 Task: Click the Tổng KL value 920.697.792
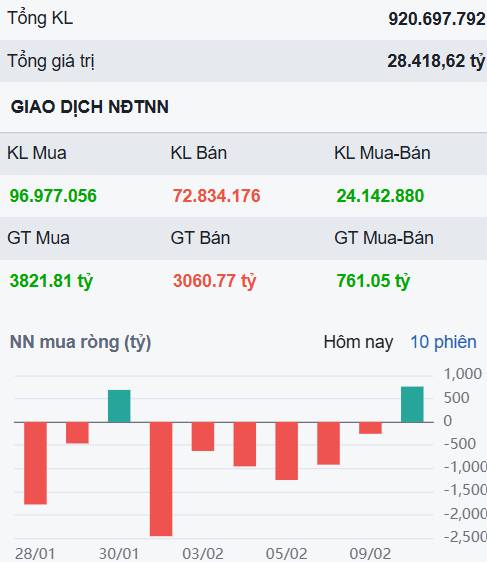437,19
